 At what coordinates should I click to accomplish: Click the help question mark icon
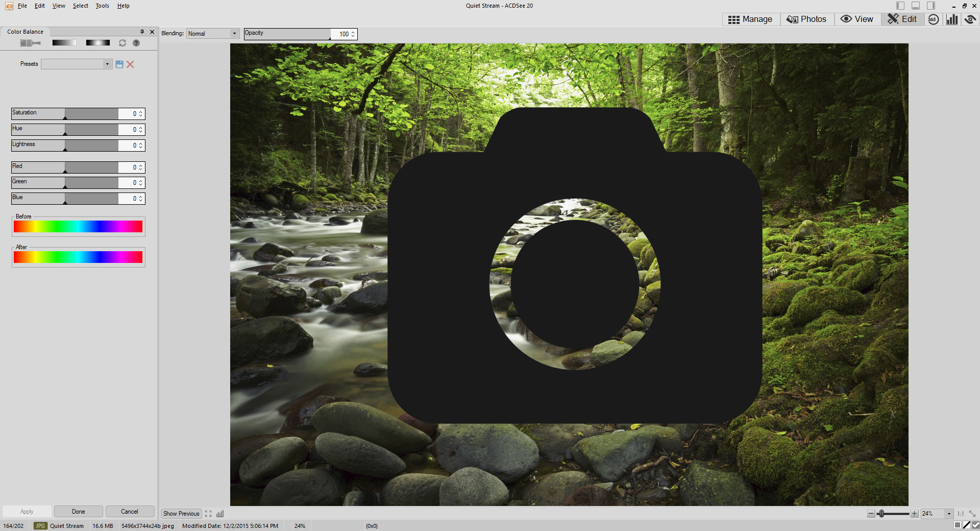tap(136, 43)
